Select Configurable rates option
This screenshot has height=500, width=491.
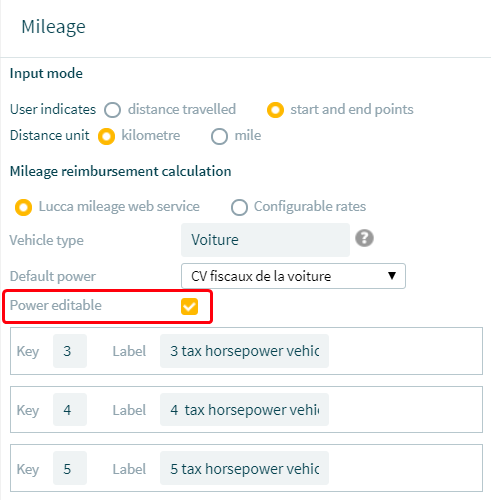[x=239, y=207]
